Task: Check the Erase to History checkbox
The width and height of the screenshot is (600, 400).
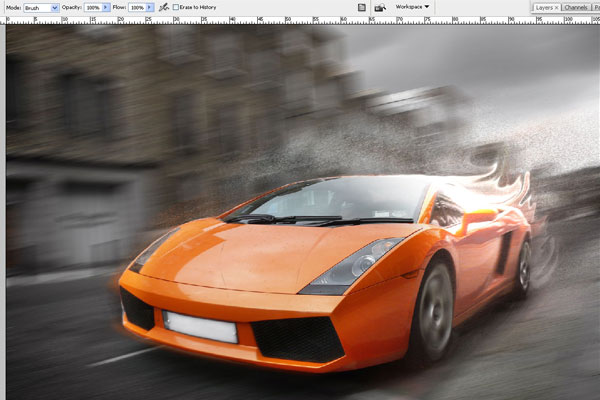Action: tap(176, 7)
